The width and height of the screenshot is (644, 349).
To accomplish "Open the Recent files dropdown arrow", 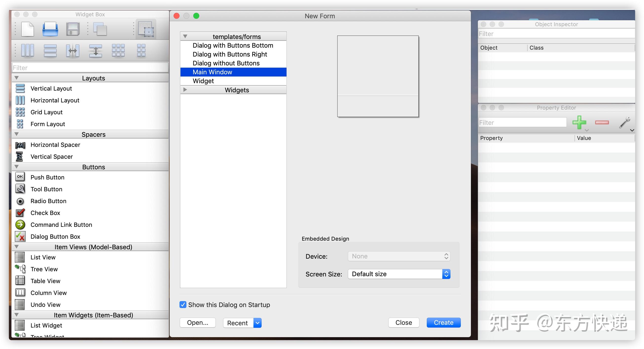I will click(x=257, y=323).
